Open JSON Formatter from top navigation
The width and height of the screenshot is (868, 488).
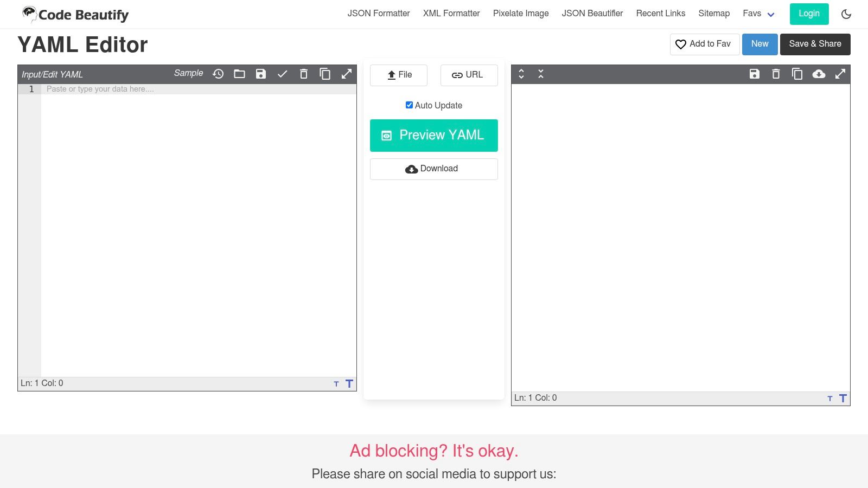click(379, 14)
